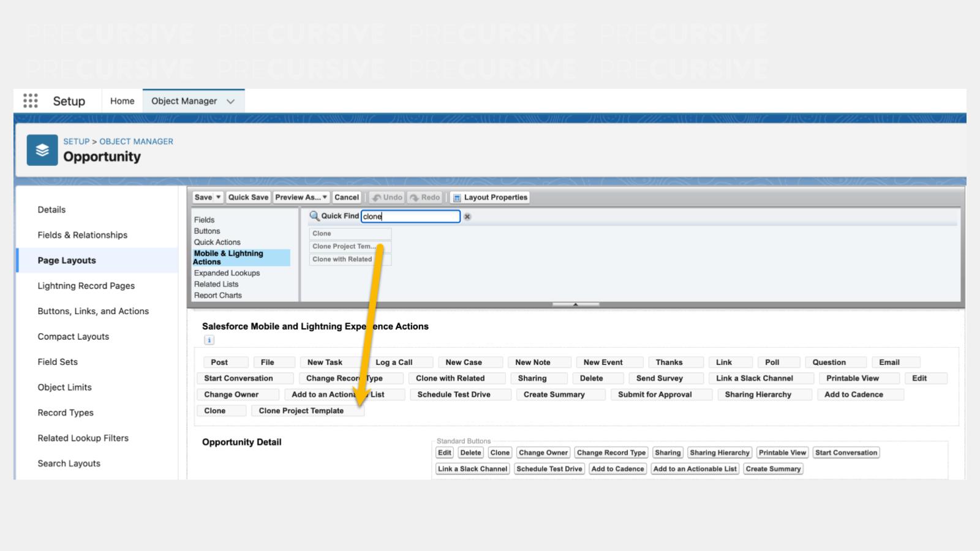The height and width of the screenshot is (551, 980).
Task: Open Lightning Record Pages
Action: [x=86, y=286]
